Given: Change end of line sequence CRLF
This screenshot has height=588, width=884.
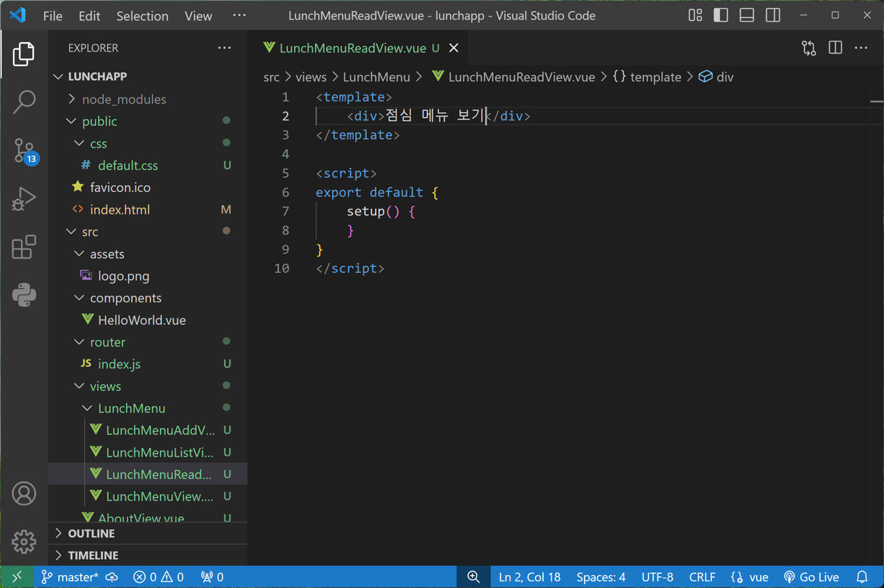Looking at the screenshot, I should coord(702,577).
